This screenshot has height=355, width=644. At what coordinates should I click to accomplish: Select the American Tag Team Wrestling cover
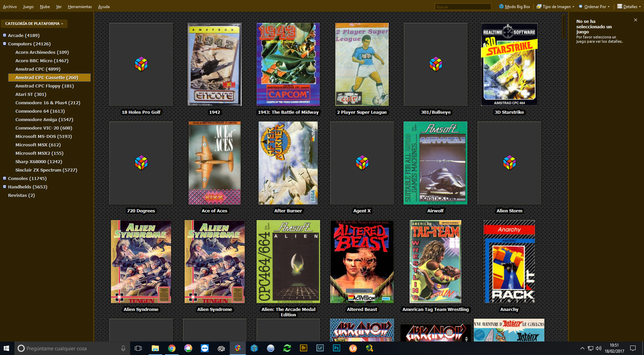tap(435, 261)
